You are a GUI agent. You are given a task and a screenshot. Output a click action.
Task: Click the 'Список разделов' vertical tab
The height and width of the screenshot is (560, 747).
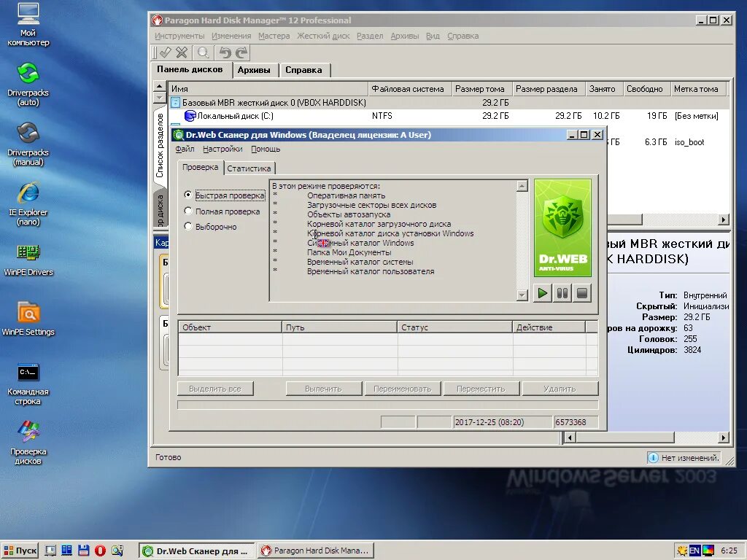point(160,145)
